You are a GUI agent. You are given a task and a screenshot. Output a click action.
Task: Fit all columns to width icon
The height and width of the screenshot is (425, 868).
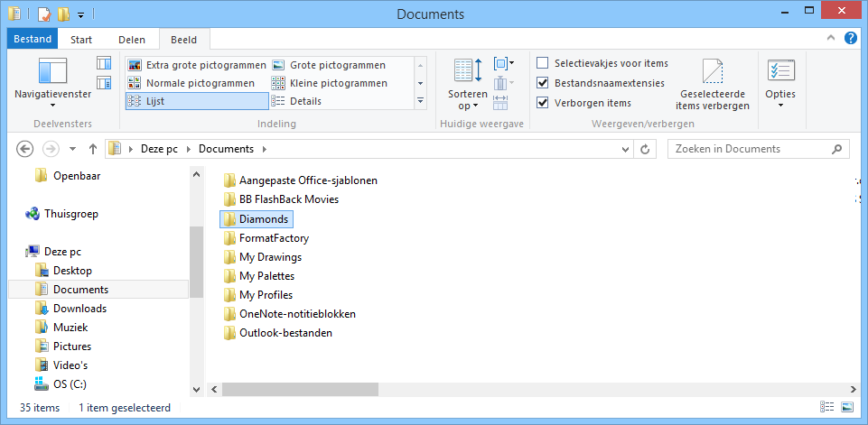[x=499, y=102]
